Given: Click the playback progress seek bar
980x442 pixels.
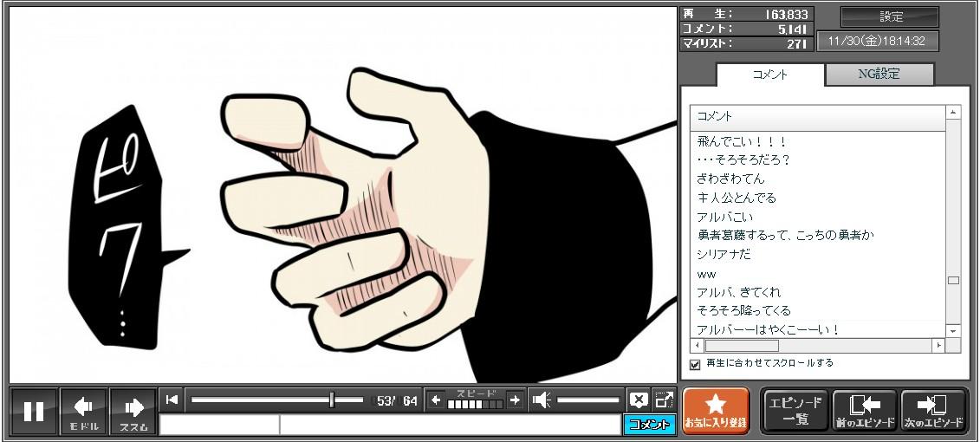Looking at the screenshot, I should click(x=276, y=400).
